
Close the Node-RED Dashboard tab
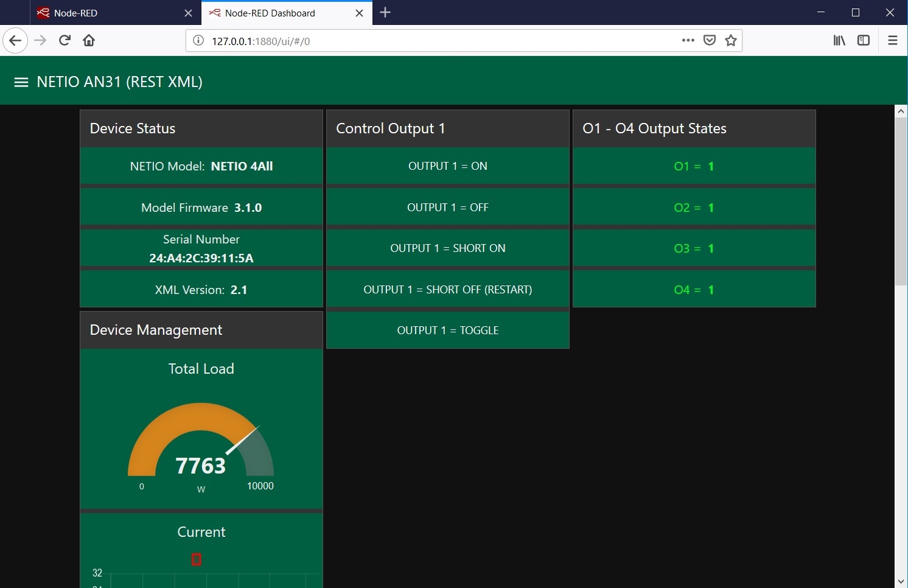coord(360,13)
